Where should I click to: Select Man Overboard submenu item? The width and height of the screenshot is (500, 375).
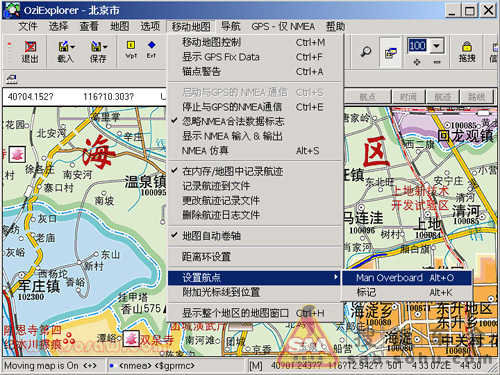tap(407, 278)
